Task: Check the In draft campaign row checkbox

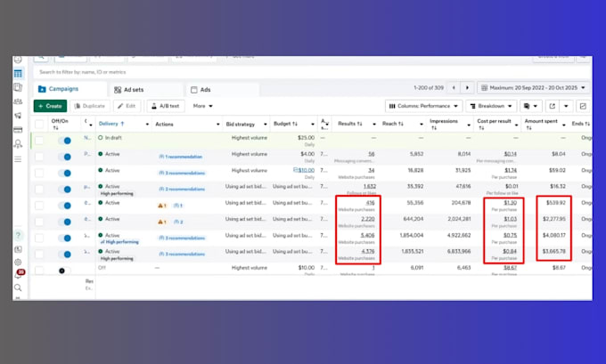Action: (39, 141)
